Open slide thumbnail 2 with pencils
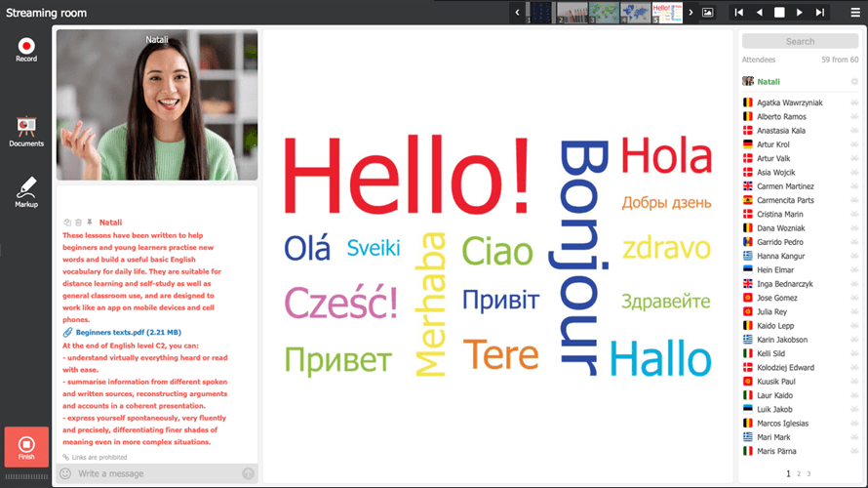The height and width of the screenshot is (488, 868). pos(572,12)
